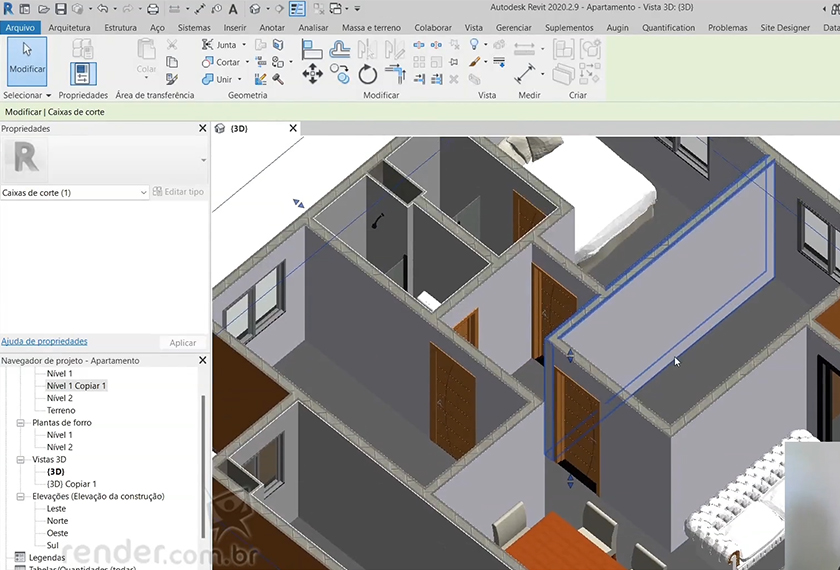Collapse the Vistas 3D tree node

tap(20, 460)
